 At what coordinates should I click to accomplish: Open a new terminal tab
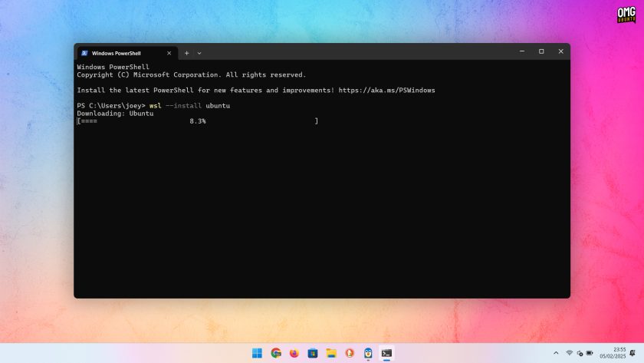coord(186,53)
